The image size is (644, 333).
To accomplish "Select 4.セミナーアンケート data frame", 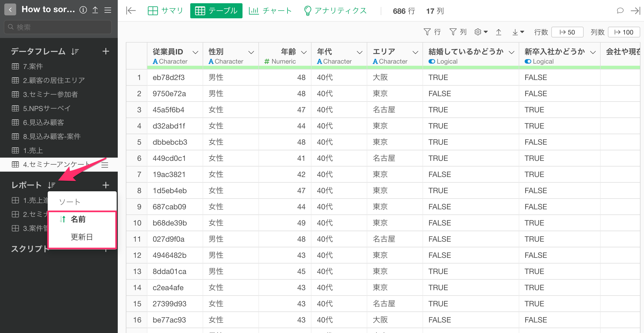I will (59, 165).
